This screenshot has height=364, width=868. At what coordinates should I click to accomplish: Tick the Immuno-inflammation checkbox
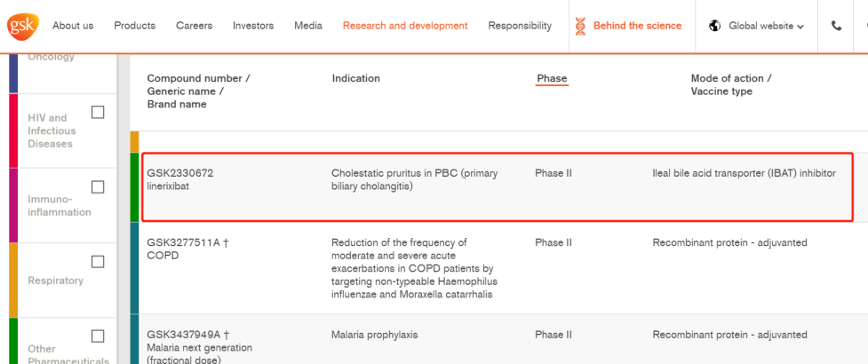pyautogui.click(x=98, y=187)
